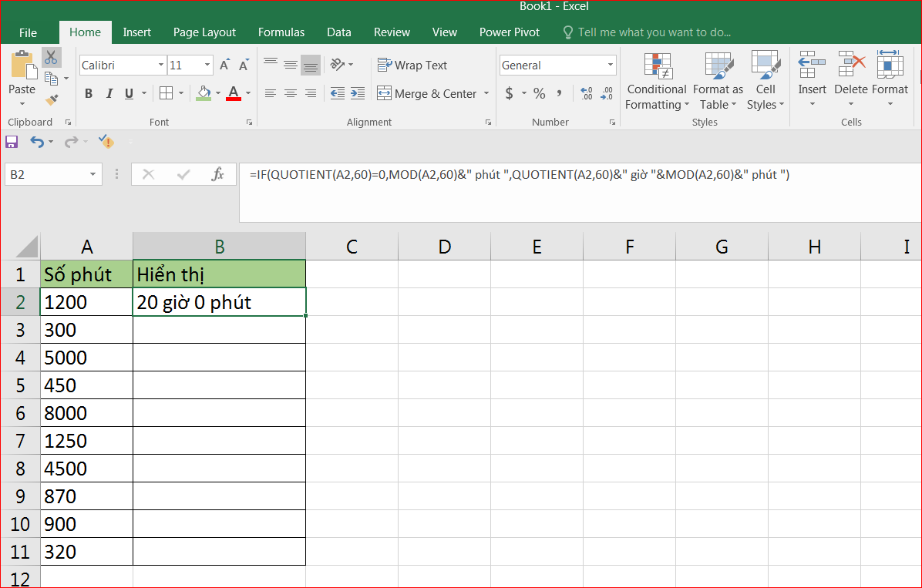
Task: Align text left in the cell
Action: click(x=271, y=93)
